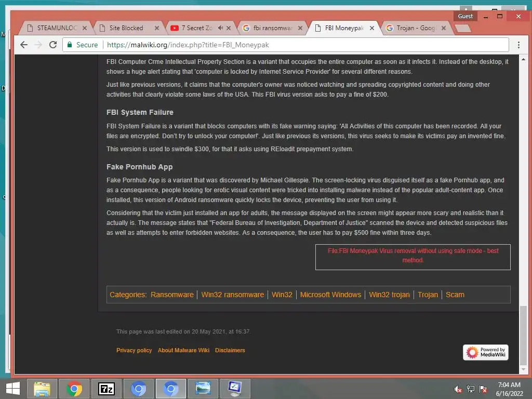
Task: Switch to the Site Blocked tab
Action: click(128, 28)
